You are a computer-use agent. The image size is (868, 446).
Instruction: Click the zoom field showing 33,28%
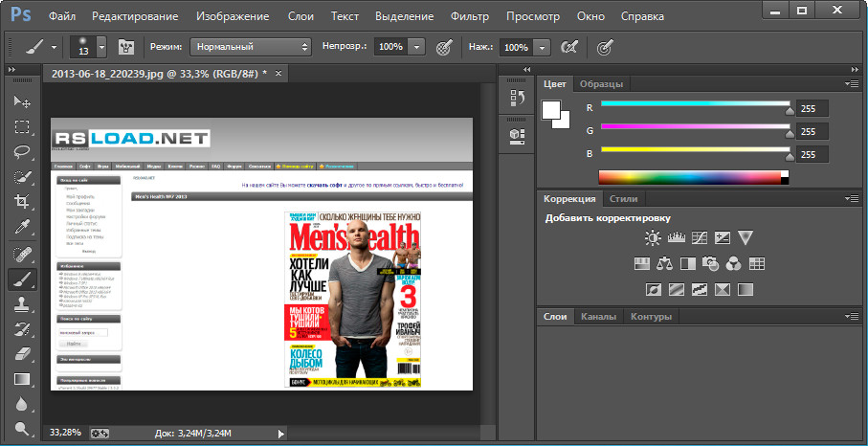(65, 433)
